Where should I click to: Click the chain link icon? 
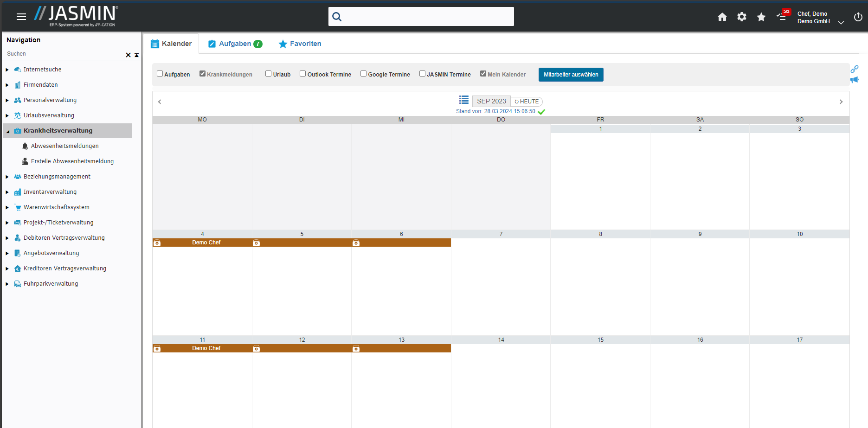click(855, 69)
